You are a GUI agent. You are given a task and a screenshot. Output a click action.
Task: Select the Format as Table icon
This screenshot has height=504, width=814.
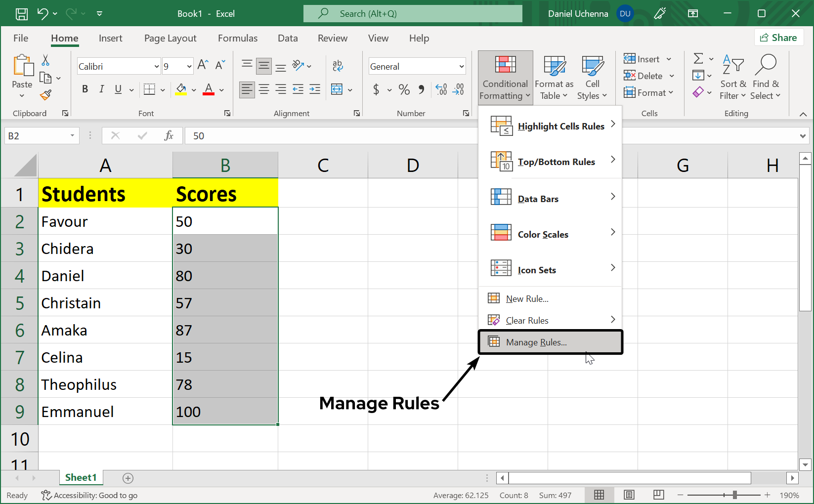554,77
